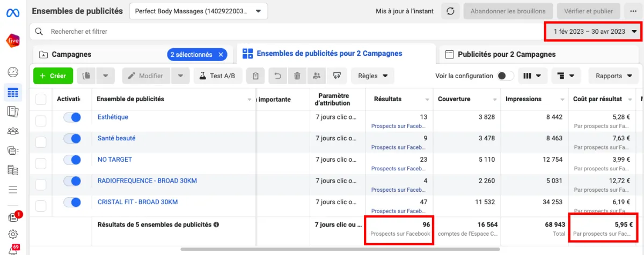Tick the checkbox for Esthétique row

click(41, 121)
